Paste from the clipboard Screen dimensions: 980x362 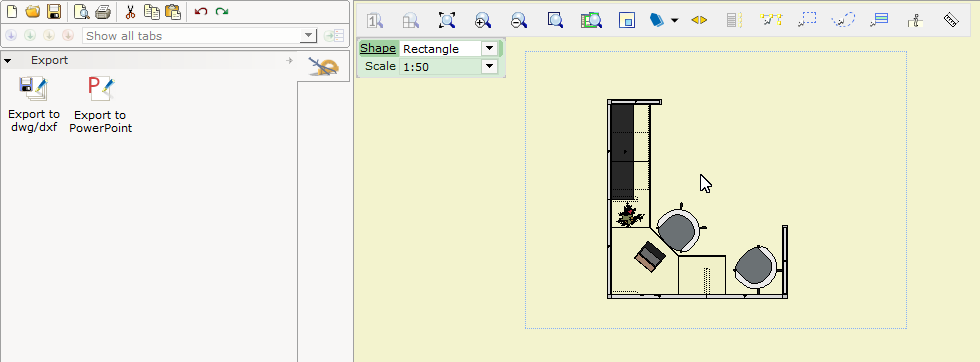173,11
